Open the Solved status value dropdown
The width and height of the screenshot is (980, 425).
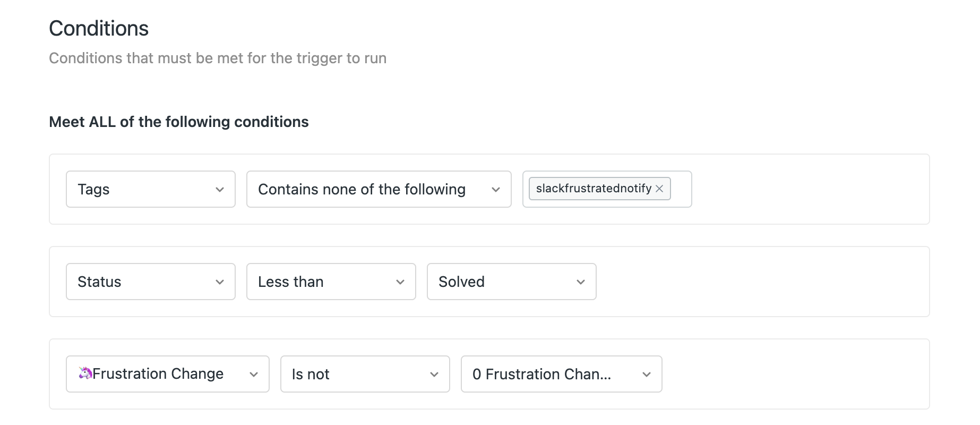[x=504, y=282]
